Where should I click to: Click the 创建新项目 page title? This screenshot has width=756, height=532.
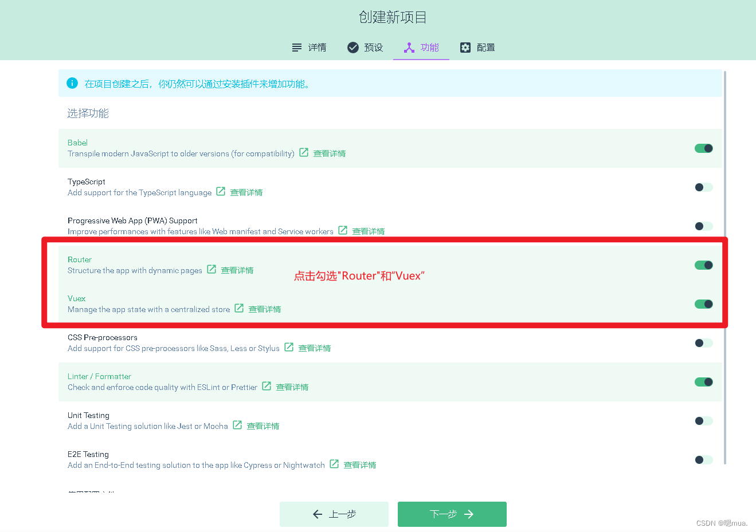click(393, 17)
